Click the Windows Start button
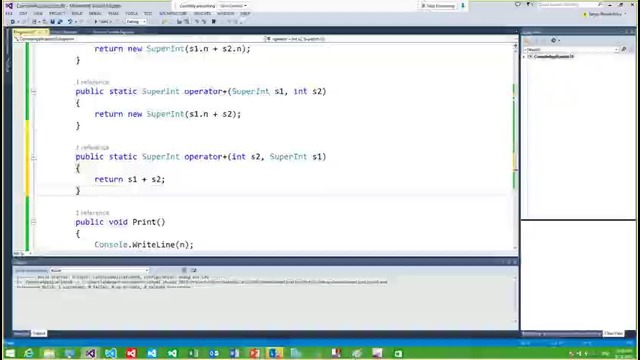Image resolution: width=640 pixels, height=360 pixels. (x=10, y=353)
